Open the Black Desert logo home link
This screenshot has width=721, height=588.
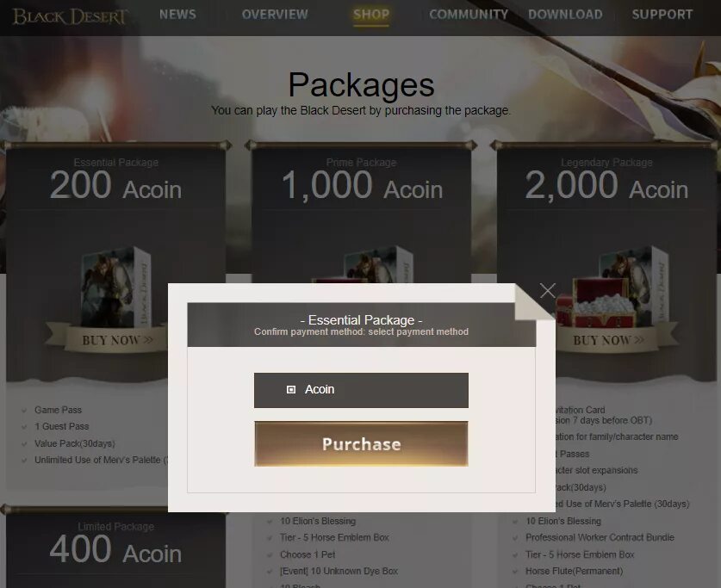point(70,16)
